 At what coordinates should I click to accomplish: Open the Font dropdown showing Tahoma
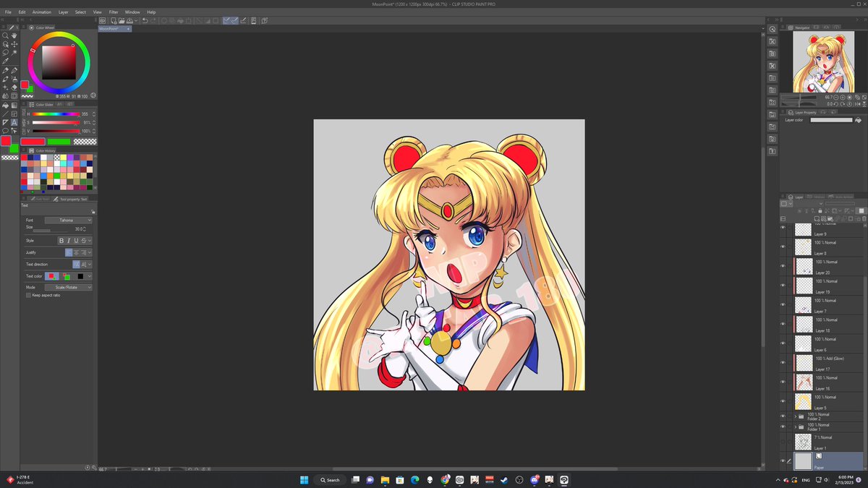click(69, 220)
